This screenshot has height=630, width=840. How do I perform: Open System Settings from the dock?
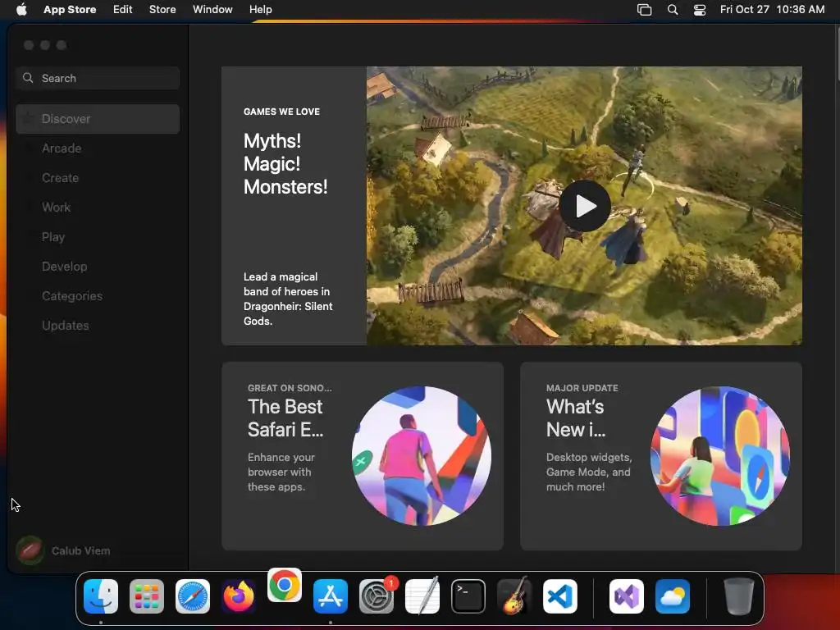pos(377,596)
